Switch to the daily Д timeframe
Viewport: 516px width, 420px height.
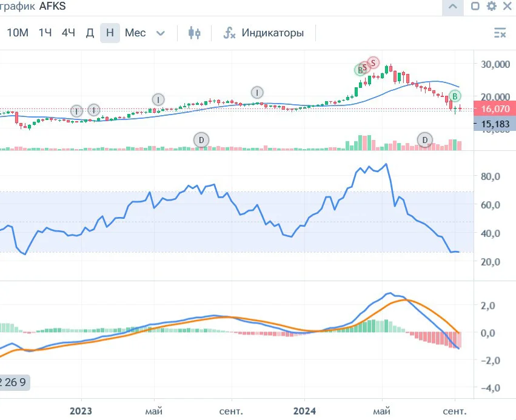(x=90, y=33)
